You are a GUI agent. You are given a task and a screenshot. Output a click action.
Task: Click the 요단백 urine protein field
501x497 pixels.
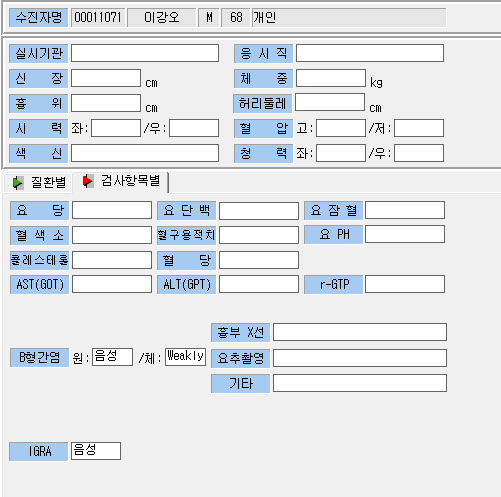[x=259, y=210]
